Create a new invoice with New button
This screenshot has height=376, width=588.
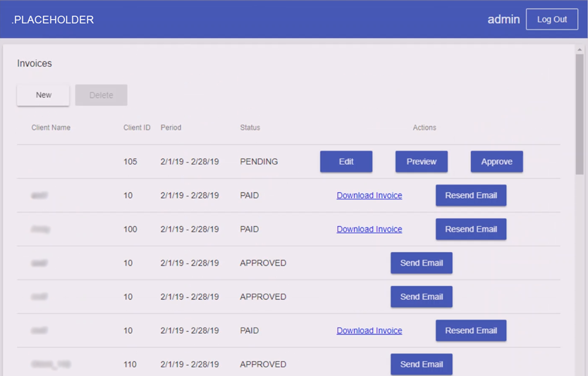pos(44,95)
